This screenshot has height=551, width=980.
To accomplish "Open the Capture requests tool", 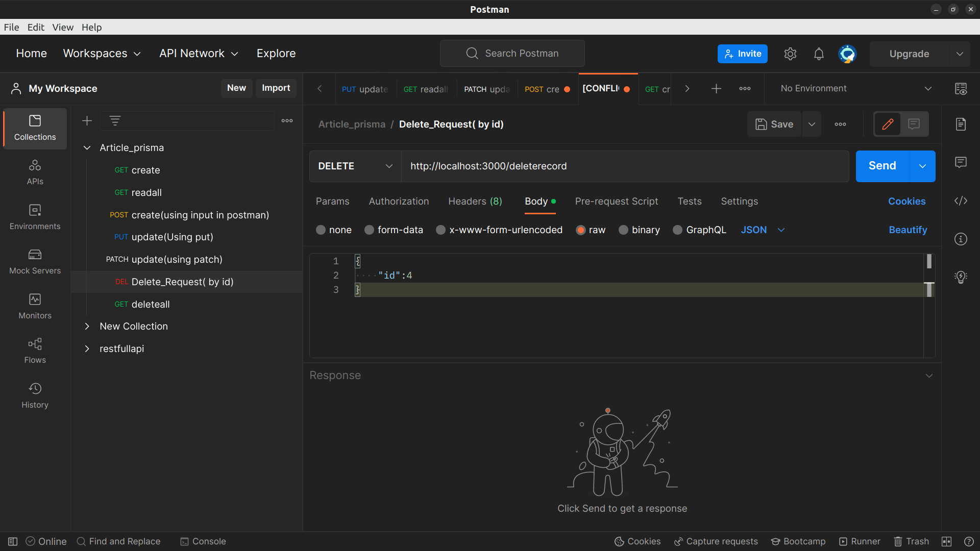I will tap(715, 541).
